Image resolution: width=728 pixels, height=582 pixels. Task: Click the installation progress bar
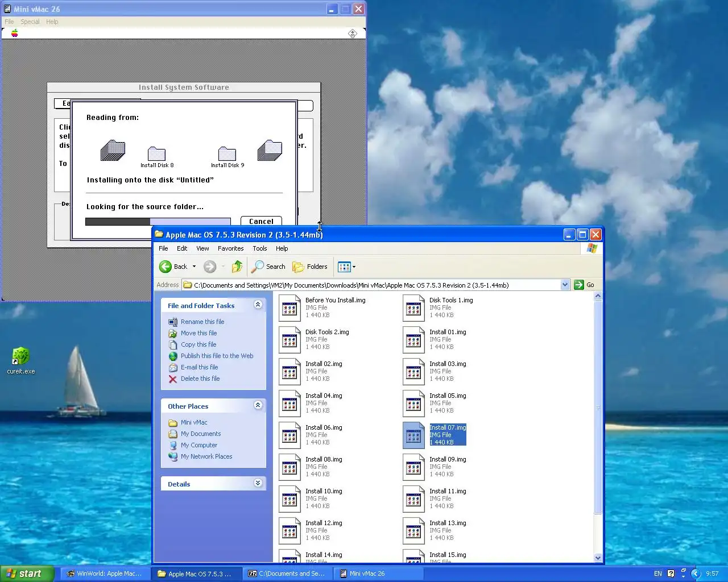coord(158,222)
